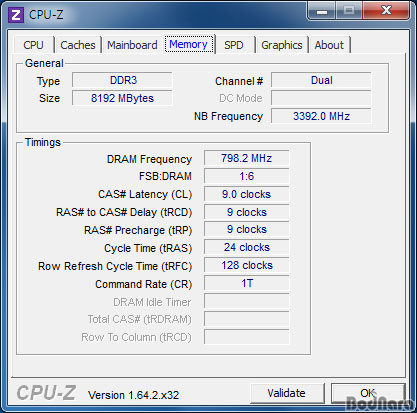Click the CAS# Latency (CL) label
Viewport: 417px width, 413px height.
145,194
